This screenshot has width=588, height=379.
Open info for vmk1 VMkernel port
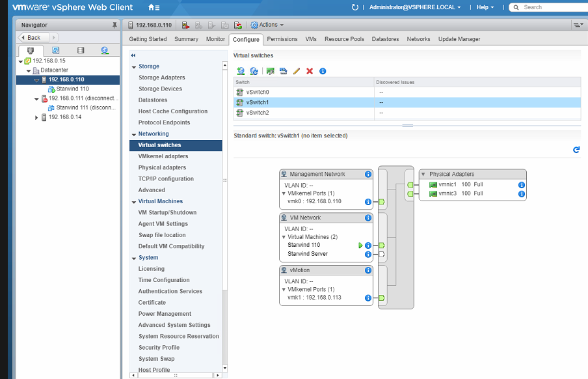368,298
